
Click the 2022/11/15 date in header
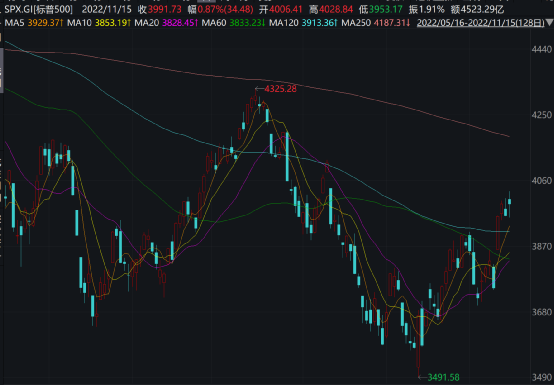pos(107,10)
